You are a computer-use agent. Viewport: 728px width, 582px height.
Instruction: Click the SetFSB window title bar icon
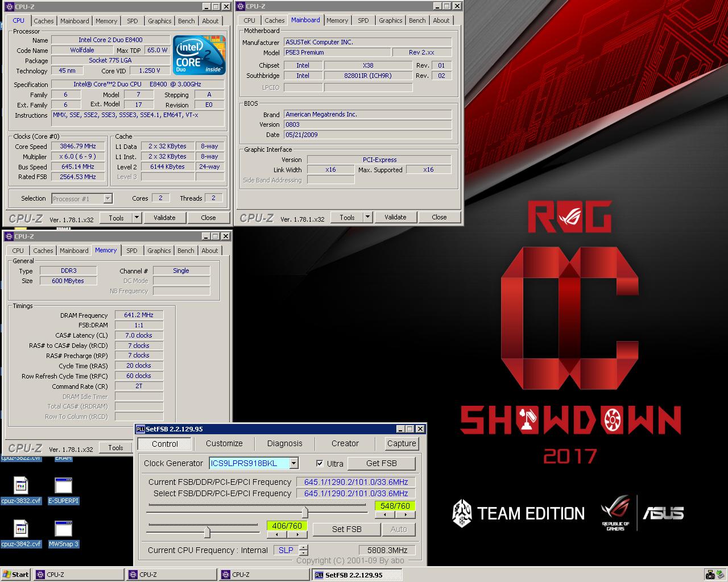(141, 429)
